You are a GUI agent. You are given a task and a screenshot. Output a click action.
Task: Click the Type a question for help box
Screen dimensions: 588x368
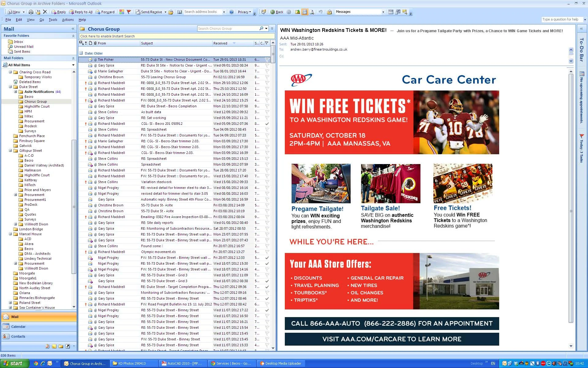click(x=562, y=19)
